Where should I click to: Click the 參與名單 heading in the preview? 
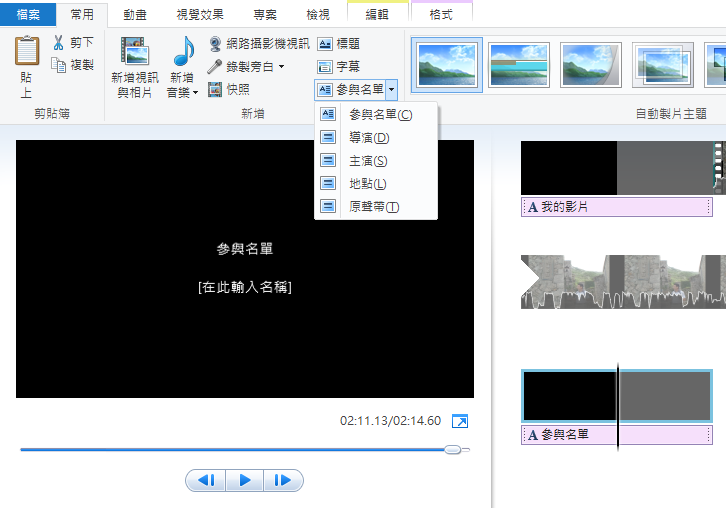(x=245, y=249)
